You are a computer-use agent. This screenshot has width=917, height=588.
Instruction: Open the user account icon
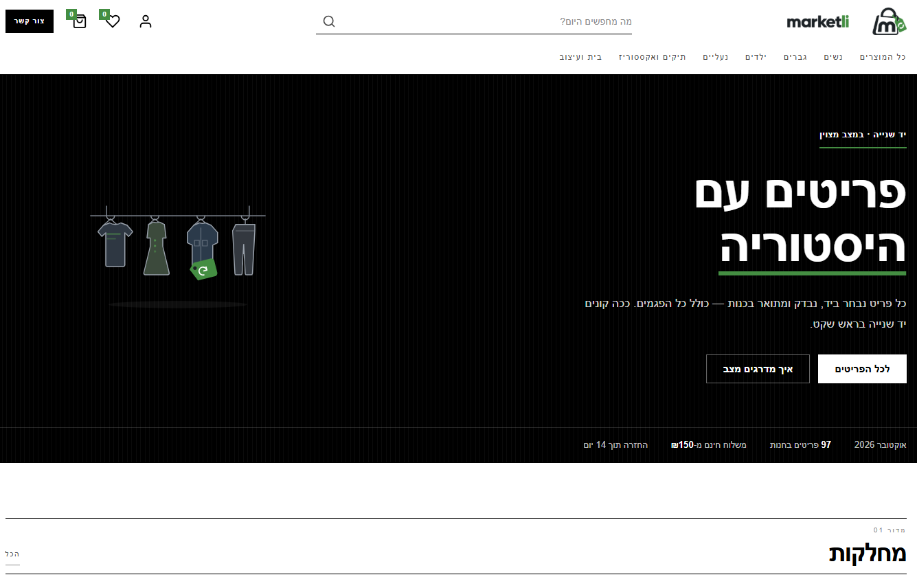pyautogui.click(x=146, y=21)
